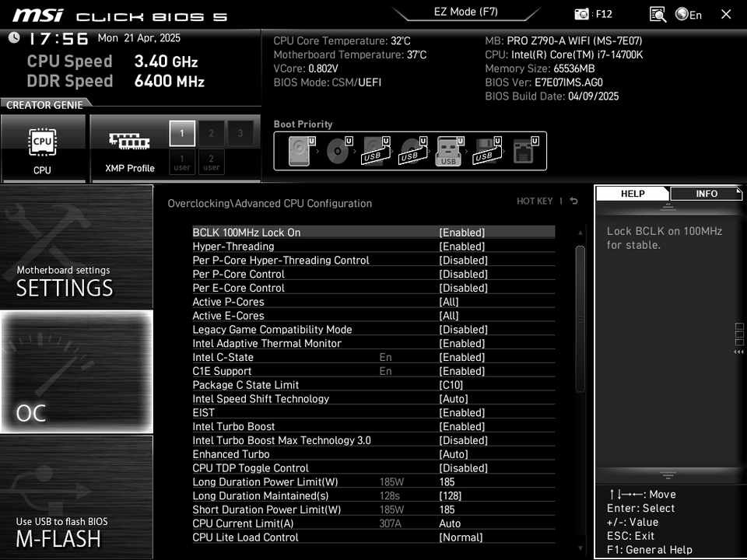This screenshot has height=560, width=747.
Task: Click the clock icon beside the time
Action: tap(14, 37)
